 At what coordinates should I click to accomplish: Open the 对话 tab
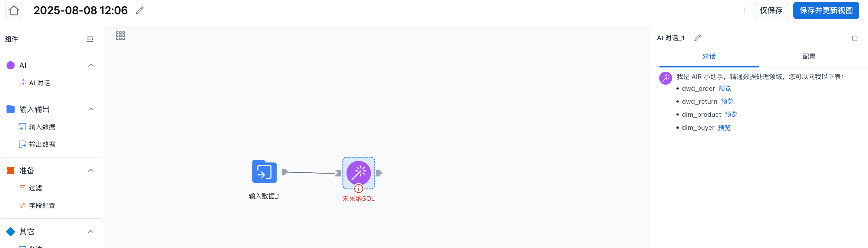709,57
